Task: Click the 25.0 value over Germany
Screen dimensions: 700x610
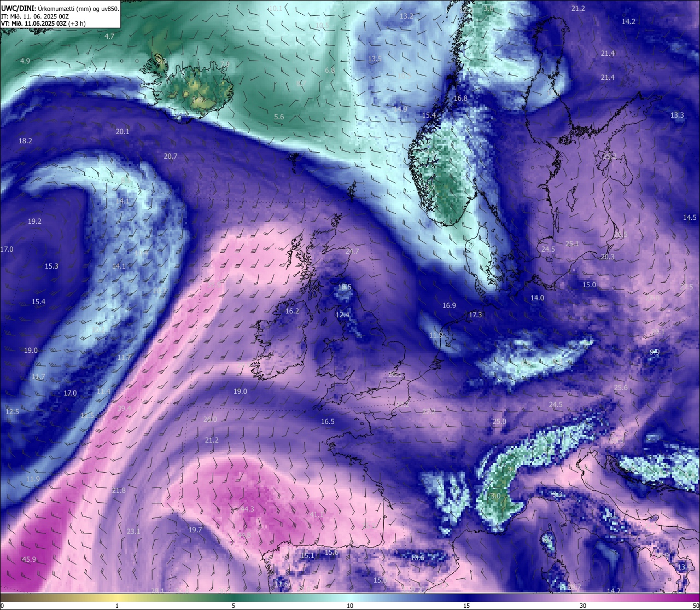Action: click(x=499, y=421)
